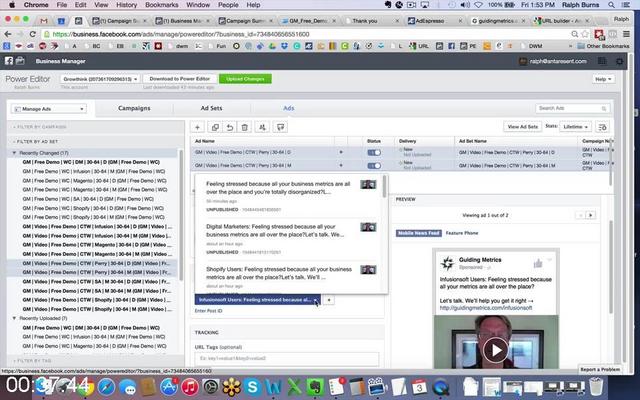
Task: Open the Chrome History menu
Action: (x=127, y=5)
